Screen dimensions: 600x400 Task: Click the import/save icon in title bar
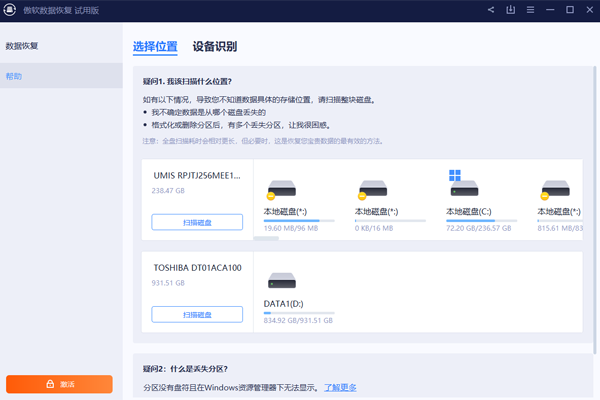point(511,10)
